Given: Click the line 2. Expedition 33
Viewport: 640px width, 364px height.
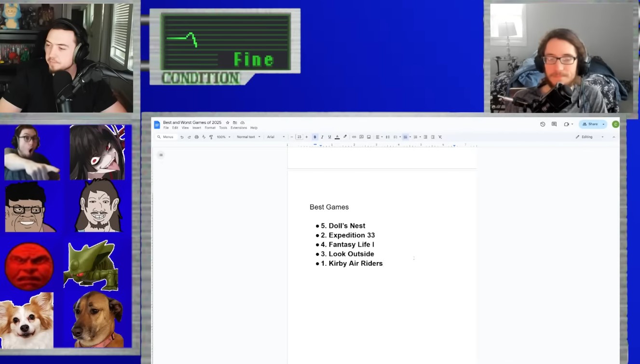Looking at the screenshot, I should pyautogui.click(x=348, y=235).
